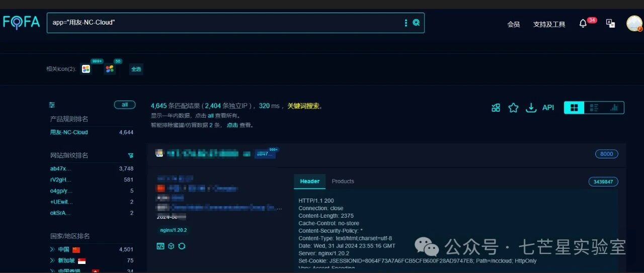The width and height of the screenshot is (644, 273).
Task: Click the 4,501 count for 中国
Action: click(x=126, y=249)
